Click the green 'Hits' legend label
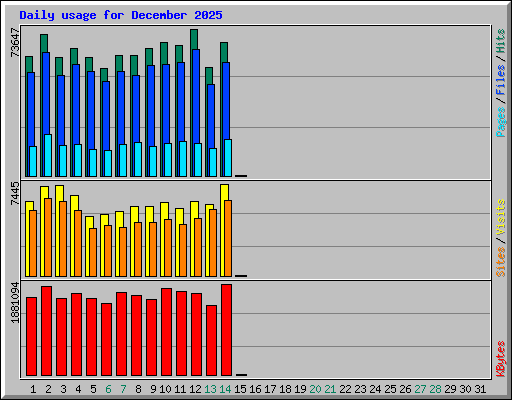Image resolution: width=512 pixels, height=400 pixels. [x=501, y=41]
